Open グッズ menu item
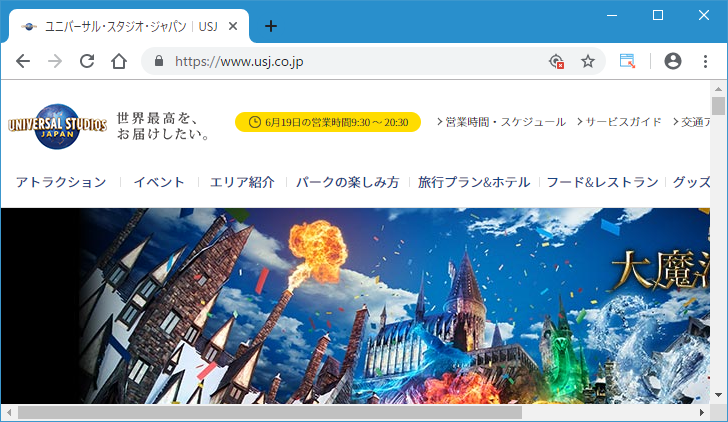The image size is (728, 422). (x=691, y=182)
